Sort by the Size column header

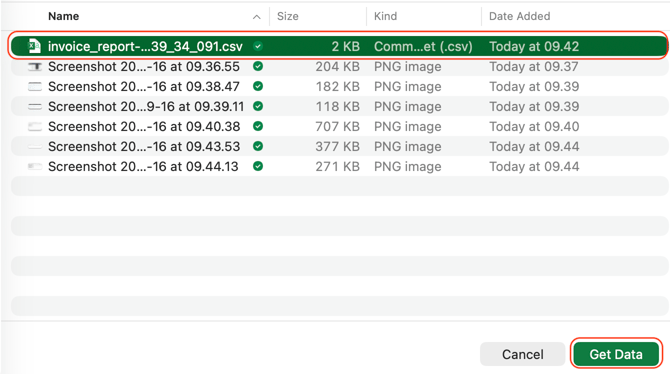pyautogui.click(x=288, y=16)
